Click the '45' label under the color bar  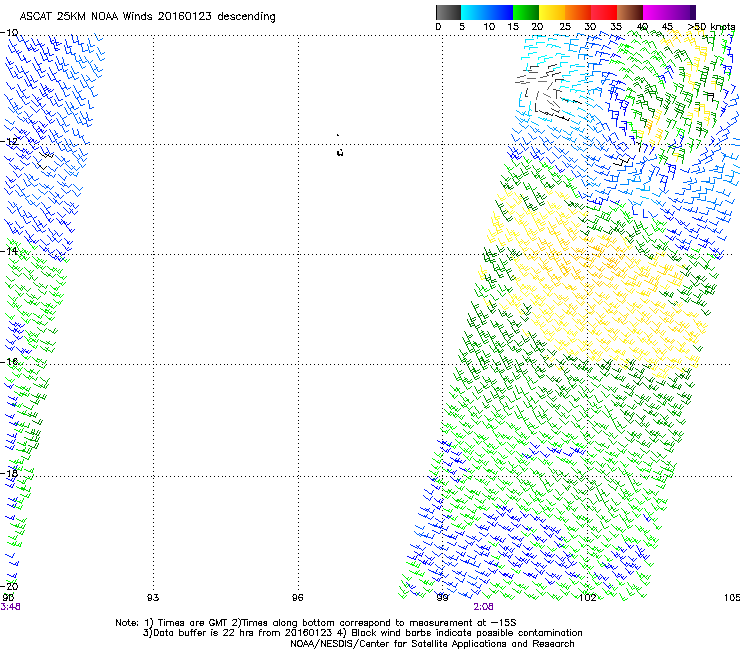click(667, 27)
